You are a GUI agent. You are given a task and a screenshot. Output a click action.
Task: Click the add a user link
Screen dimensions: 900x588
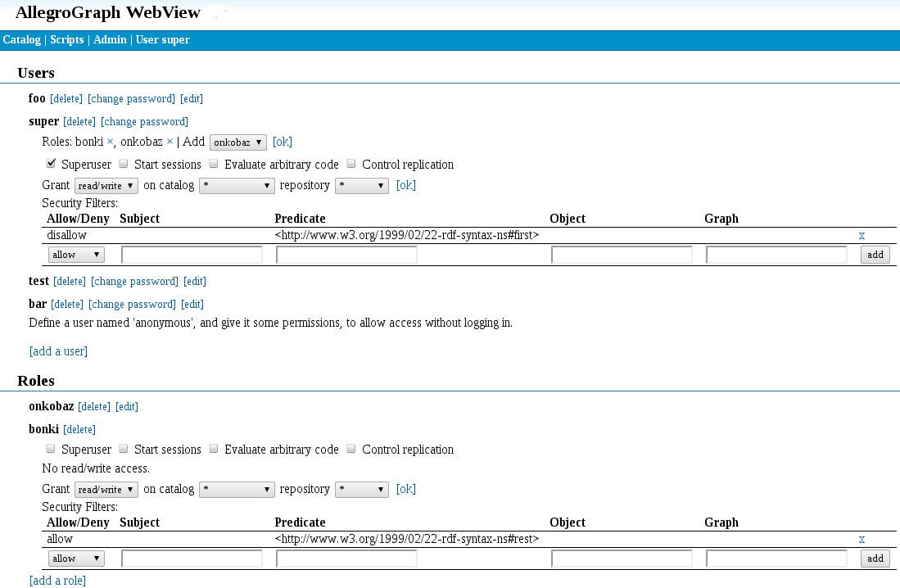(58, 351)
